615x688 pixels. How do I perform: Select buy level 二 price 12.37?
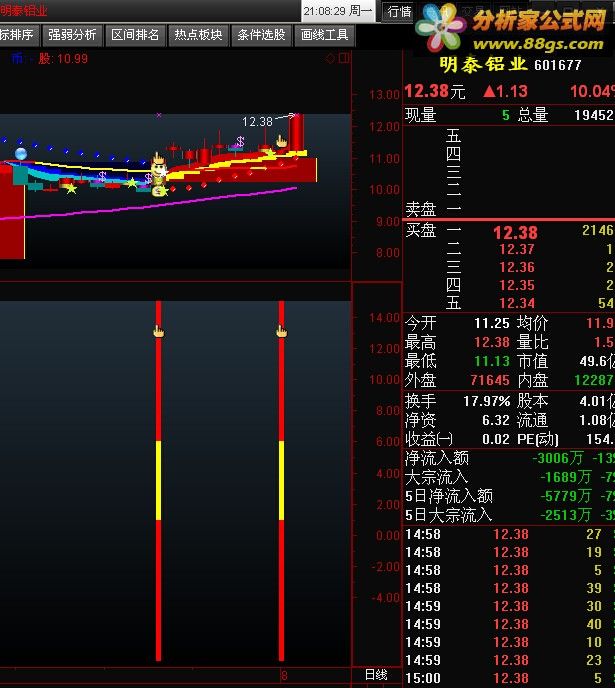coord(517,249)
